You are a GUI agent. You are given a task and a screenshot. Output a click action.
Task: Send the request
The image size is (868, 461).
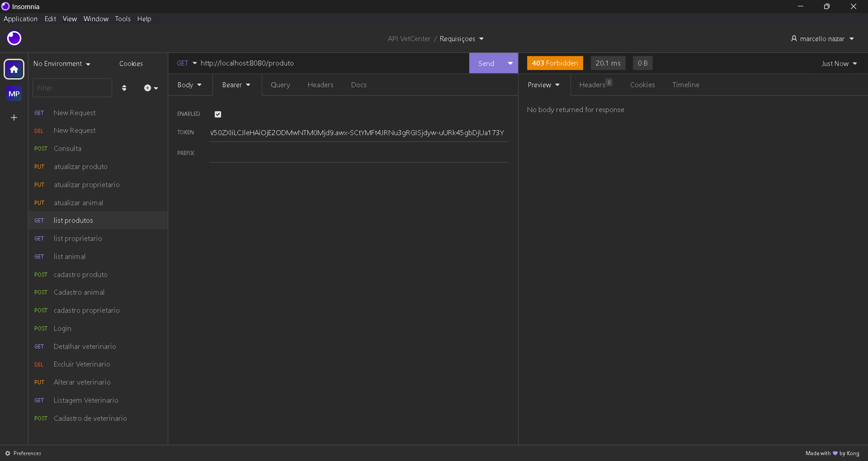(x=486, y=63)
